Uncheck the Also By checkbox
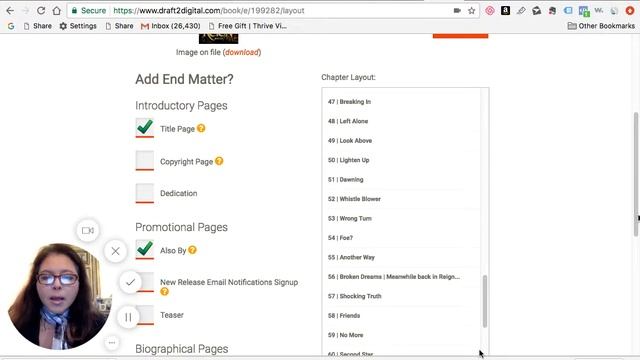Viewport: 640px width, 360px height. click(x=144, y=250)
